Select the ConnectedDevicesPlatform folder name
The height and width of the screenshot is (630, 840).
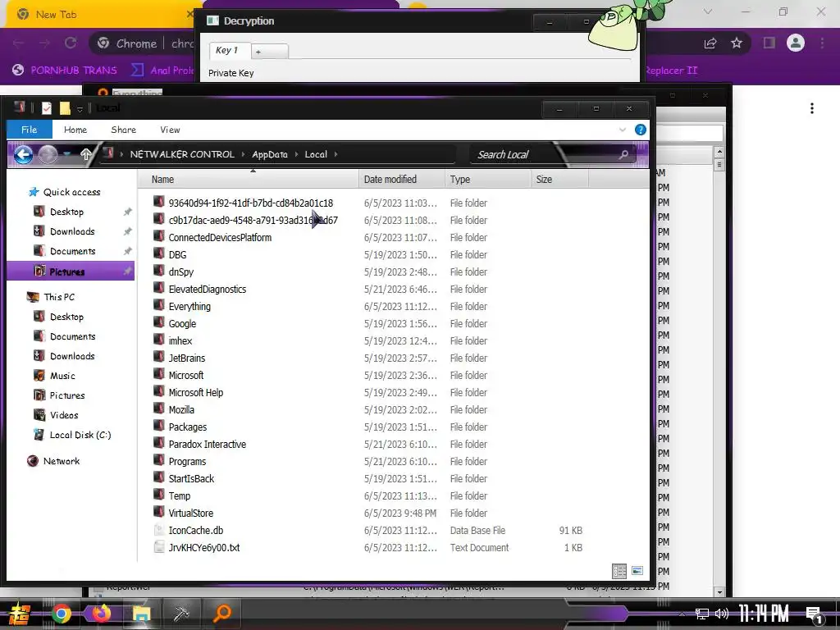(x=220, y=237)
